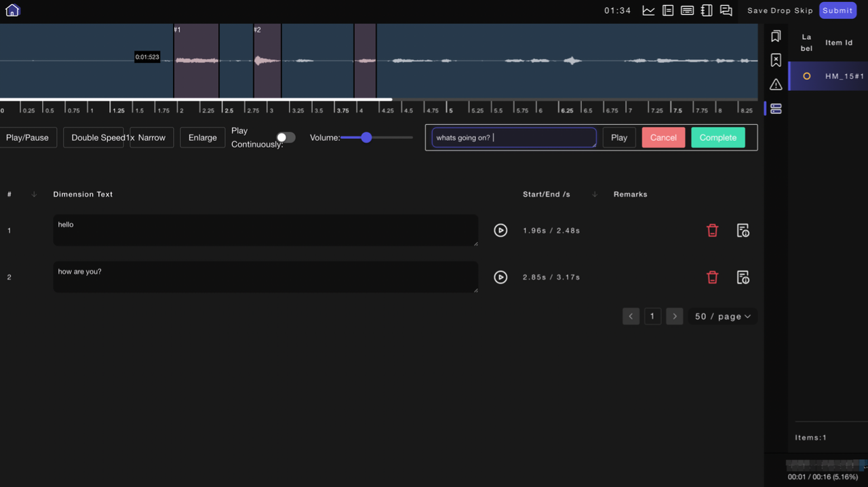Delete the 'how are you?' segment
The height and width of the screenshot is (487, 868).
(x=712, y=277)
